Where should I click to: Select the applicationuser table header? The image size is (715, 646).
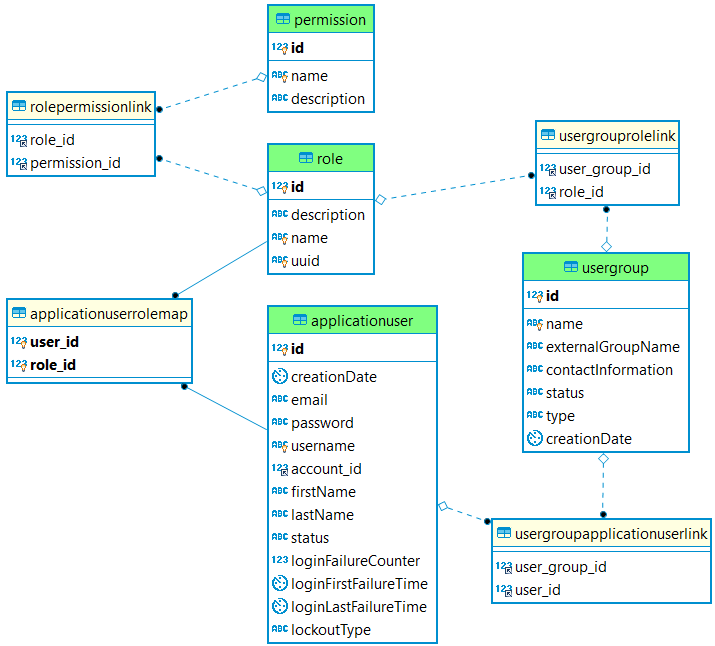(352, 320)
